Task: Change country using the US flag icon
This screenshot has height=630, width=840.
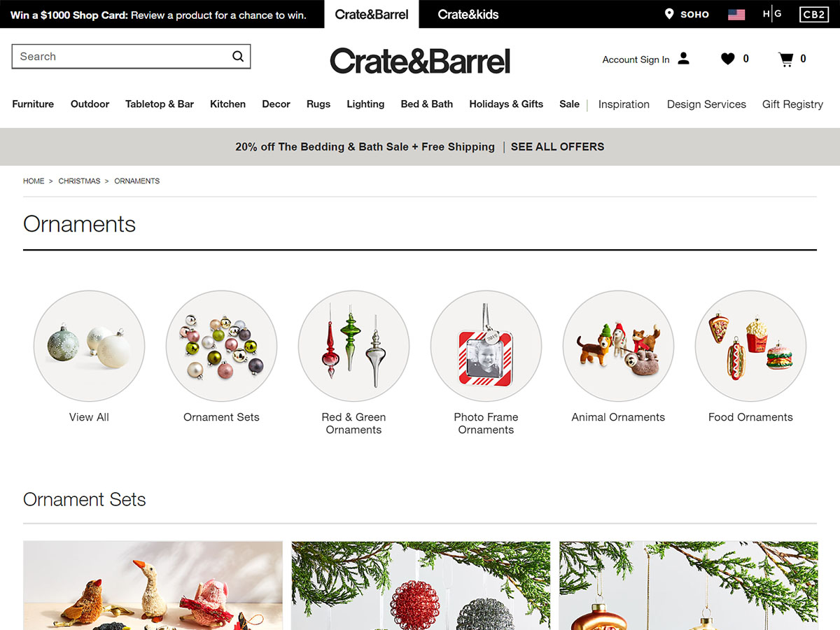Action: pyautogui.click(x=736, y=14)
